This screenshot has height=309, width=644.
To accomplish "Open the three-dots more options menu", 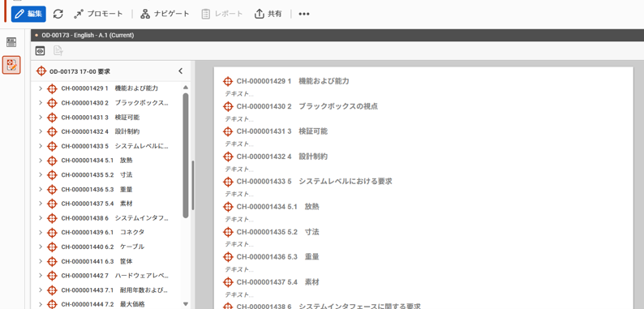I will pyautogui.click(x=304, y=14).
